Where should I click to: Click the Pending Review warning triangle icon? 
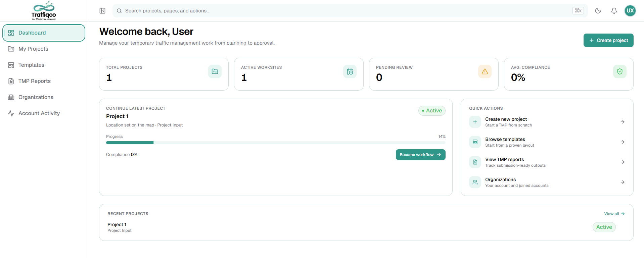click(x=485, y=71)
